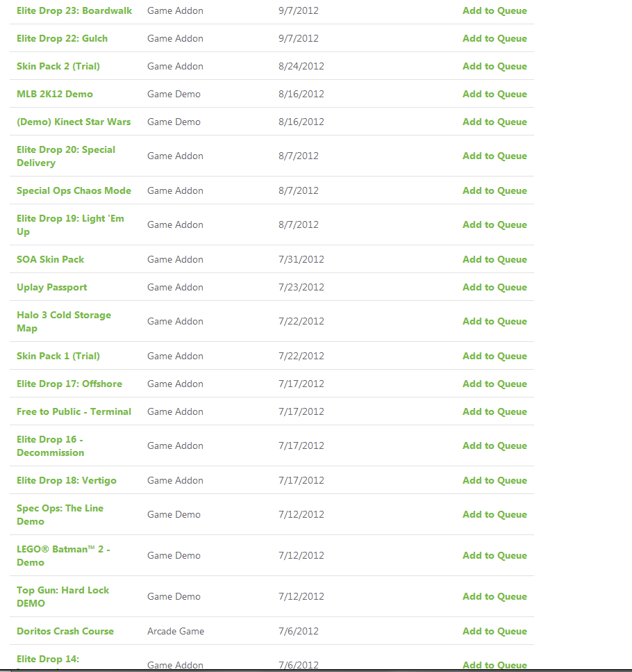632x672 pixels.
Task: Select Game Addon text in Uplay Passport row
Action: click(x=175, y=288)
